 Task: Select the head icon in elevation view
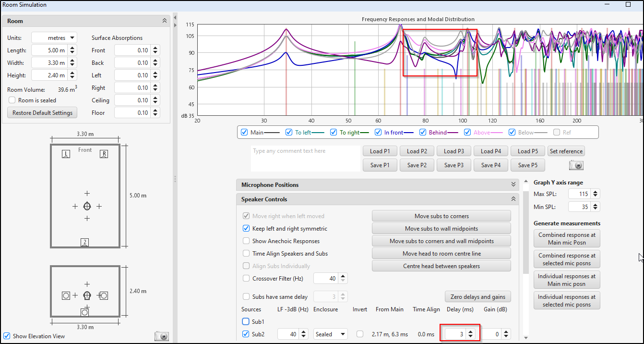click(x=87, y=295)
